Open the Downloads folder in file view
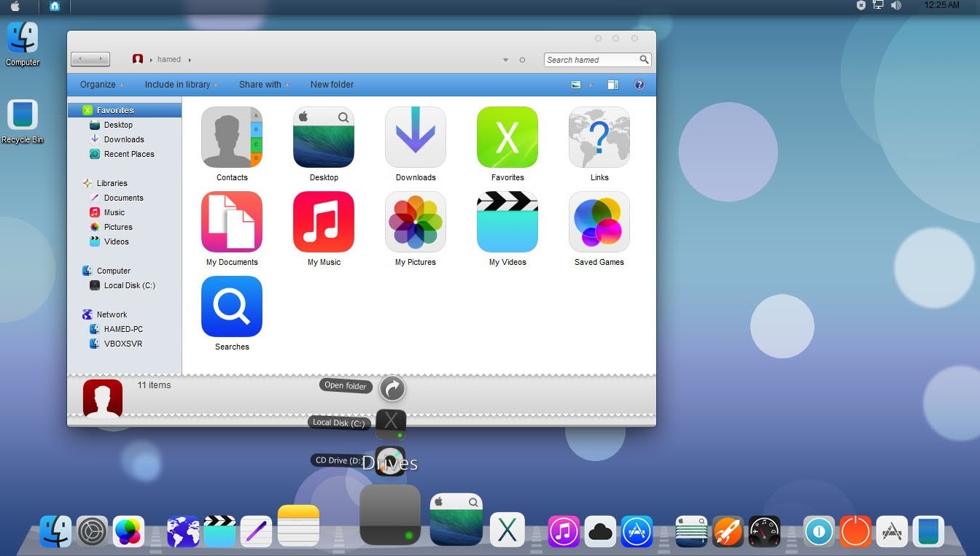The image size is (980, 556). coord(415,138)
